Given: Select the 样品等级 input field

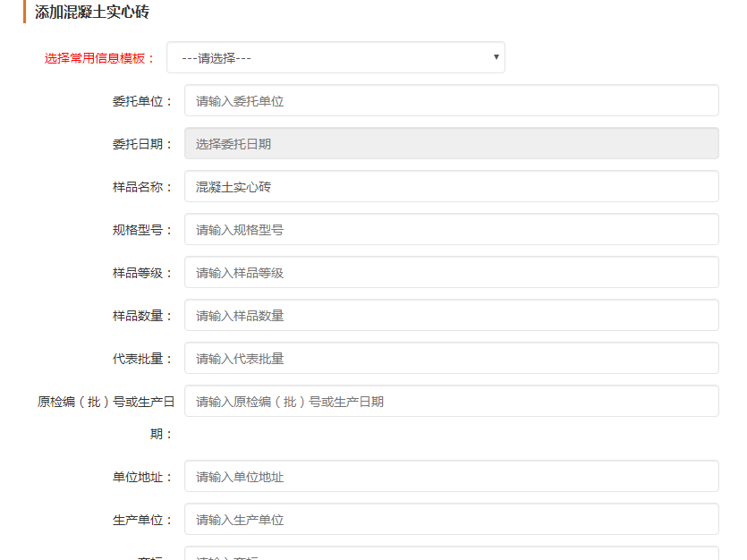Looking at the screenshot, I should click(451, 272).
